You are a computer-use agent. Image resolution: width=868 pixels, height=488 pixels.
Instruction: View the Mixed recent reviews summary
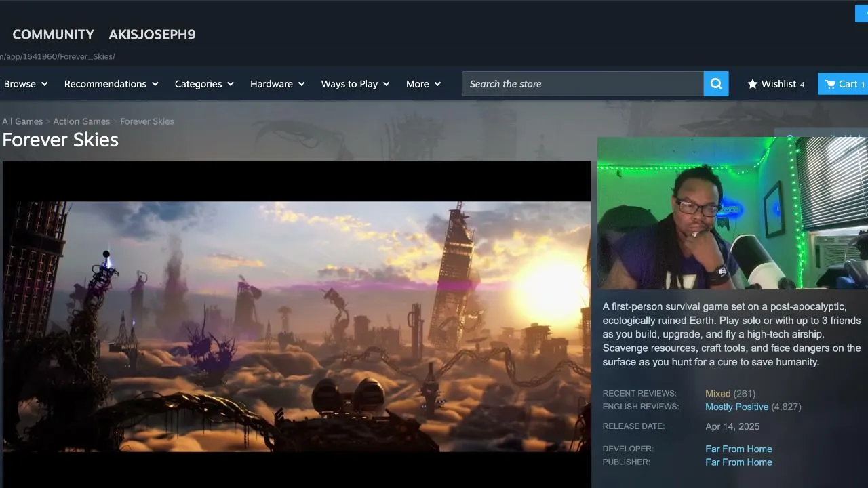click(x=717, y=394)
